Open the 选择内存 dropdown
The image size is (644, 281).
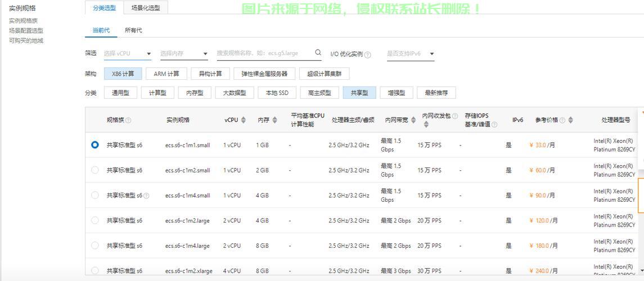[x=184, y=54]
